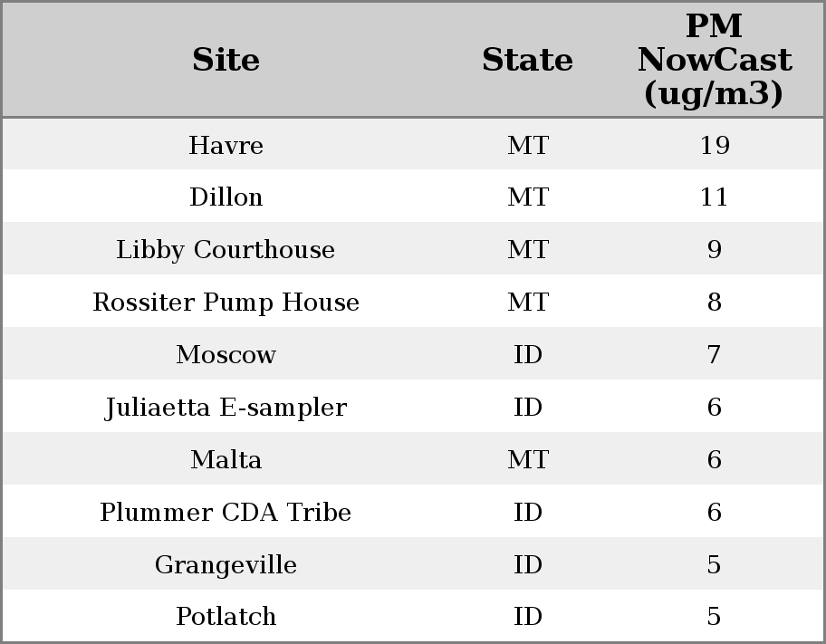
Task: Select the Dillon site cell
Action: pyautogui.click(x=226, y=197)
